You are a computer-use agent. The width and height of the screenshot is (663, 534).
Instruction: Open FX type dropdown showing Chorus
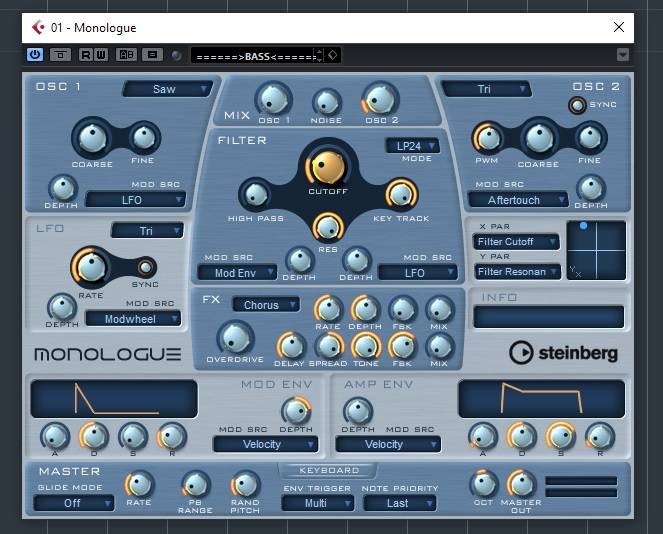[x=266, y=304]
